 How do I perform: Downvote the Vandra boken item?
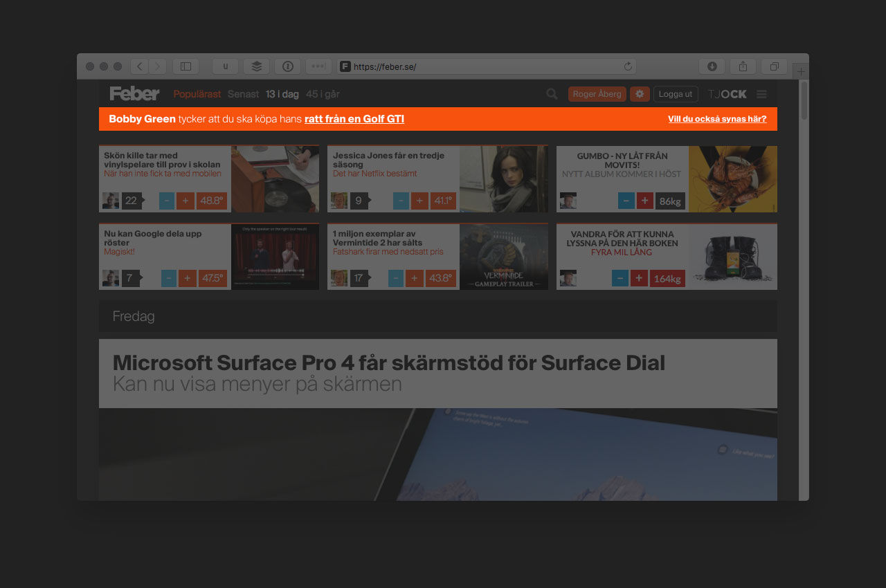tap(620, 278)
